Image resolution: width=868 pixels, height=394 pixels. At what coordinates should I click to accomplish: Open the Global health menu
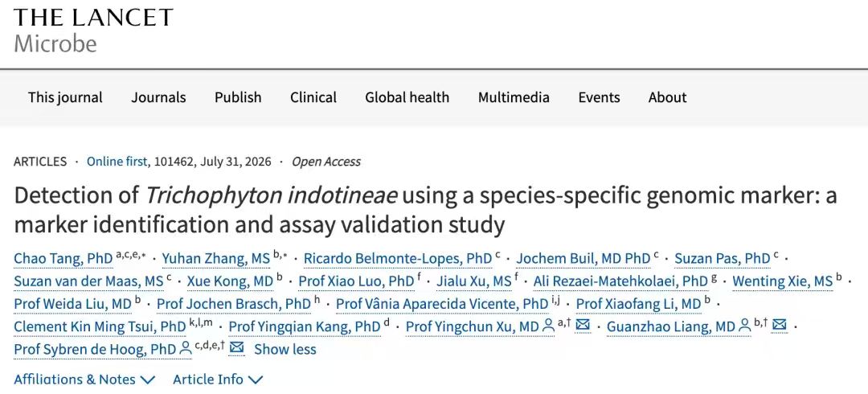pyautogui.click(x=407, y=97)
